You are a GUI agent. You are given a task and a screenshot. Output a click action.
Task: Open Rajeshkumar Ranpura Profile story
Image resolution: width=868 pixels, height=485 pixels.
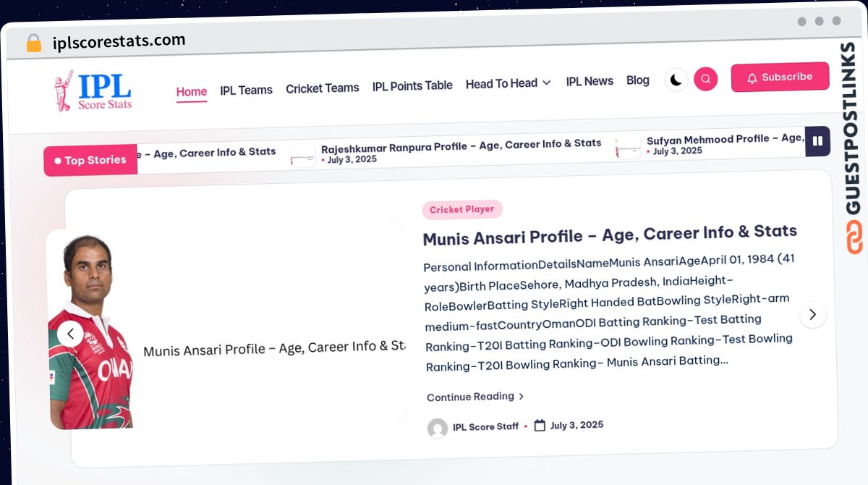461,145
